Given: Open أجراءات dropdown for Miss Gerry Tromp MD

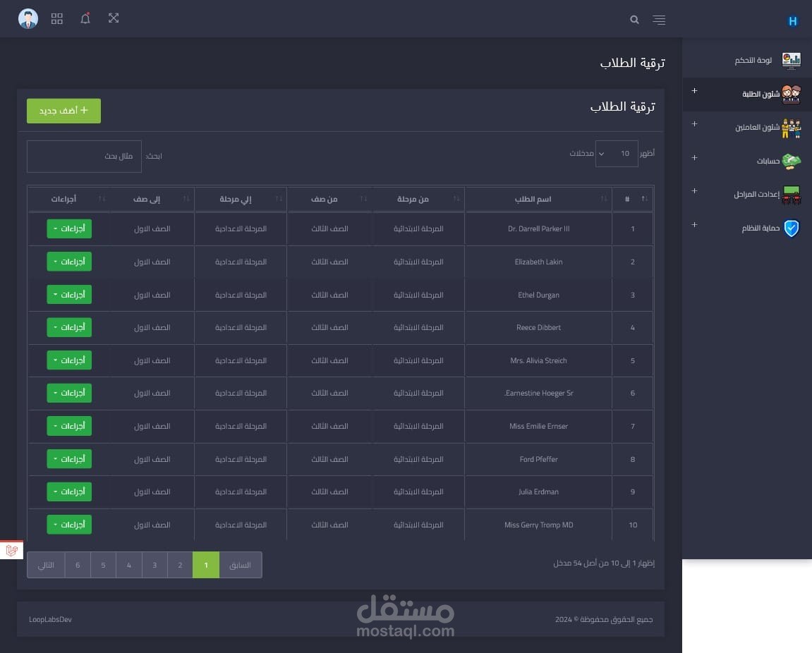Looking at the screenshot, I should point(69,525).
